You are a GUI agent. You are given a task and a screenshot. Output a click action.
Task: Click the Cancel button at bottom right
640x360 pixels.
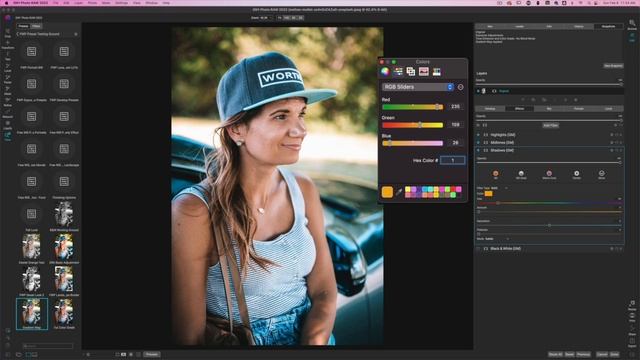(602, 354)
